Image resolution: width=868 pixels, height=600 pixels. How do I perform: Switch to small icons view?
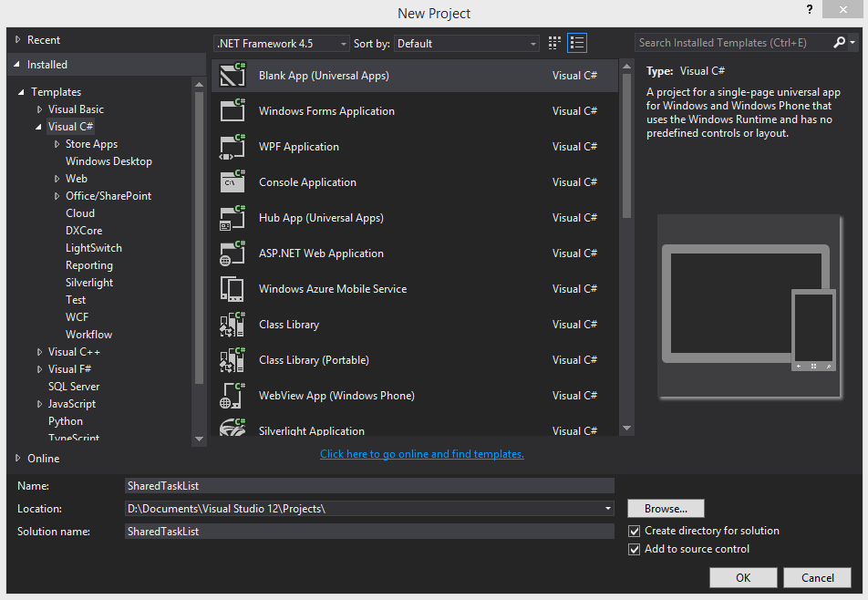(x=554, y=43)
